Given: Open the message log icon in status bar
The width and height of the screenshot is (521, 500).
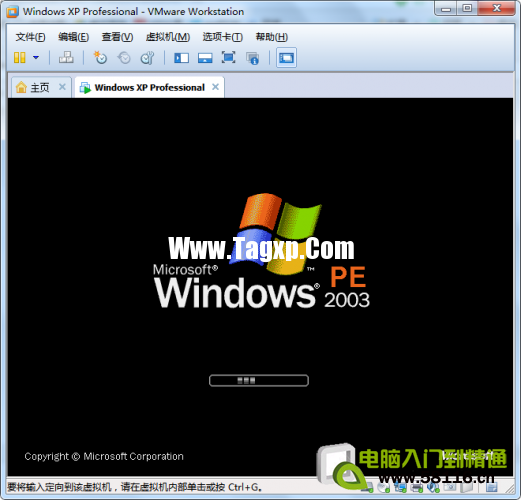Looking at the screenshot, I should [x=491, y=488].
